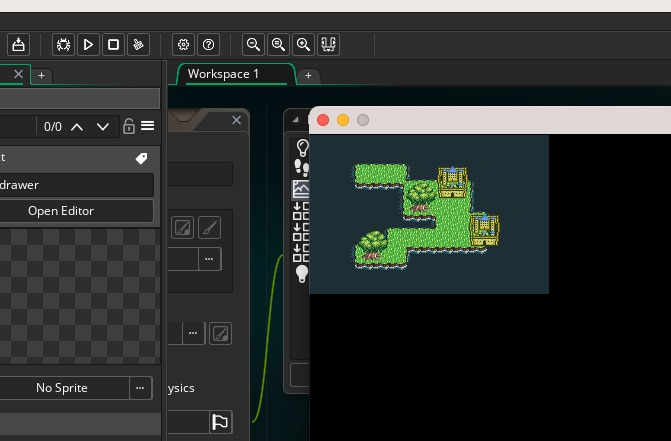Toggle the laptop mode icon in toolbar
This screenshot has width=671, height=441.
[328, 44]
